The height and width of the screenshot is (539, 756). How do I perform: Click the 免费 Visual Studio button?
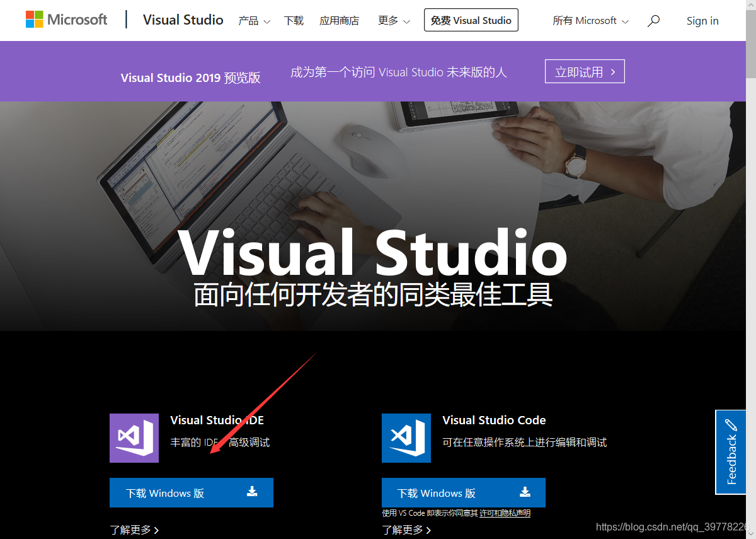click(471, 20)
